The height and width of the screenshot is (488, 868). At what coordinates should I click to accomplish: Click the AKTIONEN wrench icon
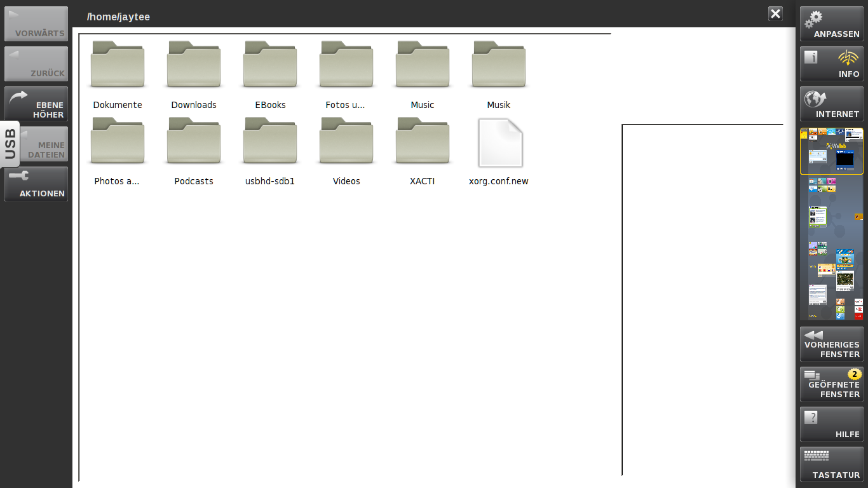pos(36,184)
